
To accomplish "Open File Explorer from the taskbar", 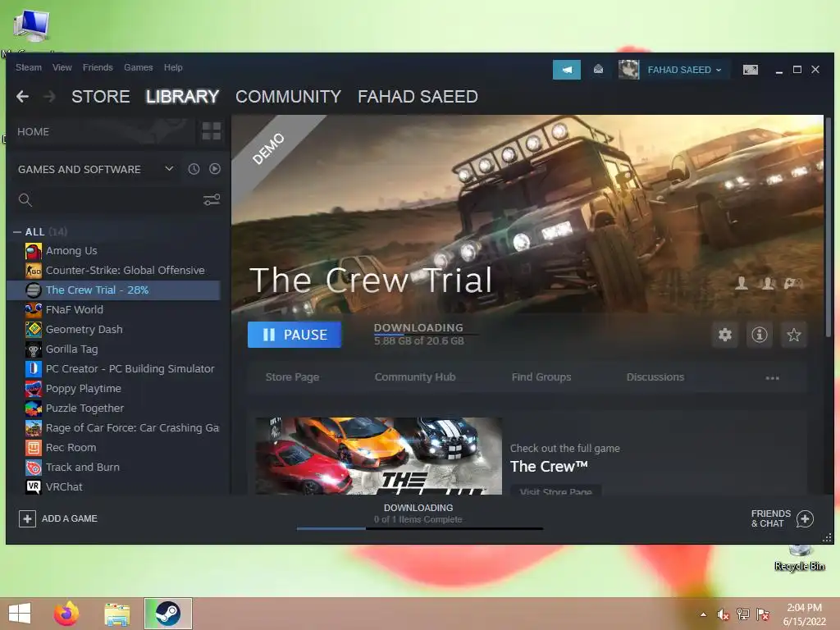I will click(x=116, y=614).
